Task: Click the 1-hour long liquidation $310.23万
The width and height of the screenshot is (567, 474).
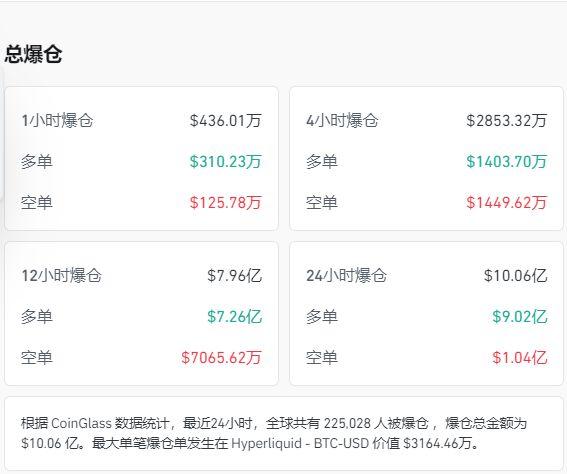Action: click(226, 161)
